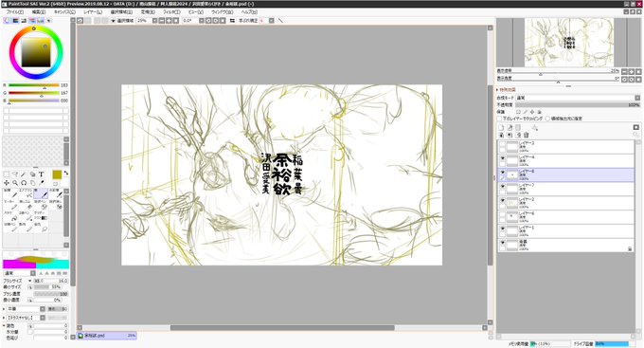644x348 pixels.
Task: Select the highlighted brush preset
Action: tap(41, 193)
